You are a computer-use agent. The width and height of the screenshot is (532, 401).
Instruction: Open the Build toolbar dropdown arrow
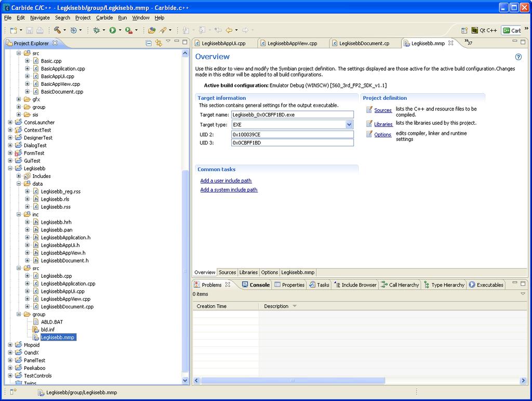pos(64,30)
